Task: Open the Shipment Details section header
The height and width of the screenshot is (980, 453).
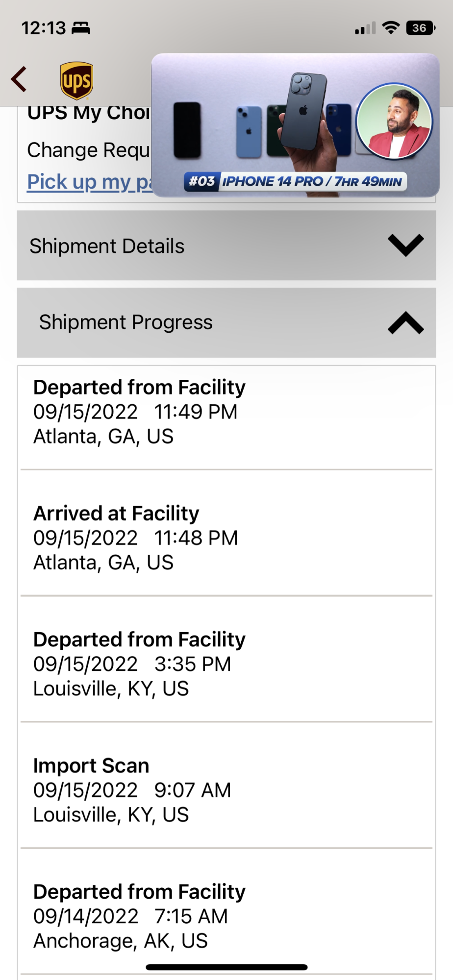Action: click(x=107, y=246)
